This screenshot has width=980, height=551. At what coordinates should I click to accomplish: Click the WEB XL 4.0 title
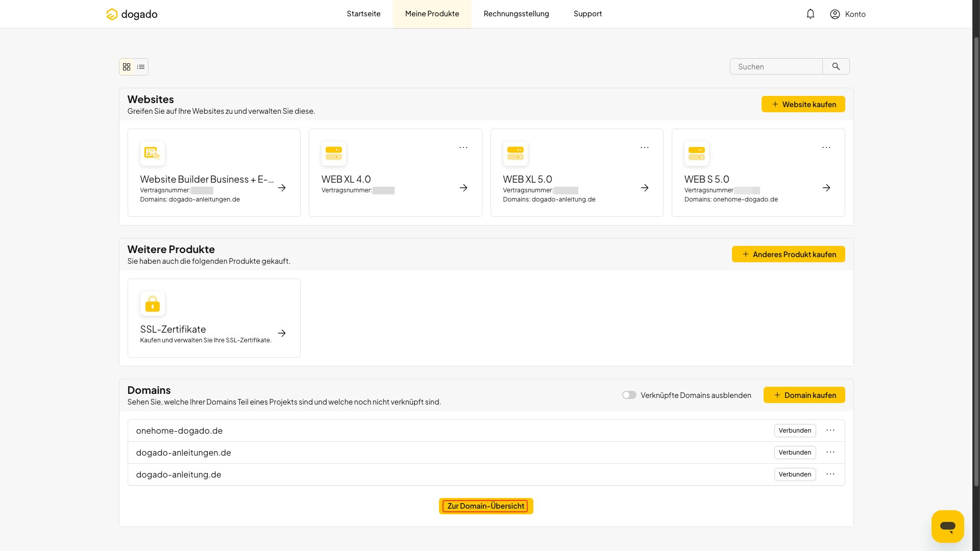point(346,179)
